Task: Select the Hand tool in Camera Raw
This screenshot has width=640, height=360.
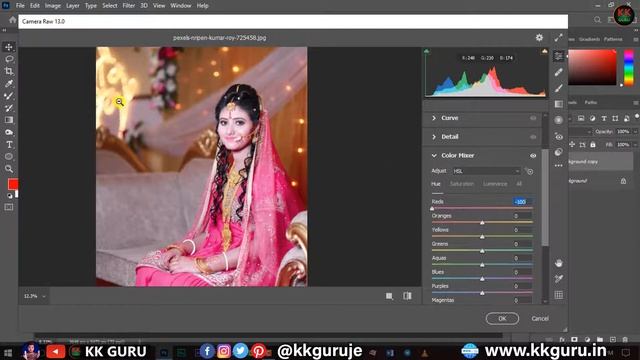Action: (x=558, y=263)
